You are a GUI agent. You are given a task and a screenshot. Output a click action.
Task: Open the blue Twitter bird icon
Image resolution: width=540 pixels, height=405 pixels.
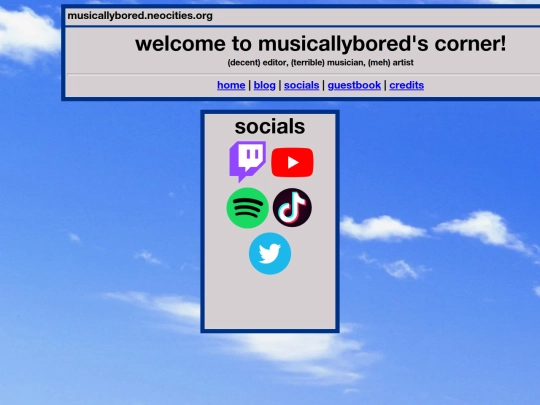coord(270,253)
